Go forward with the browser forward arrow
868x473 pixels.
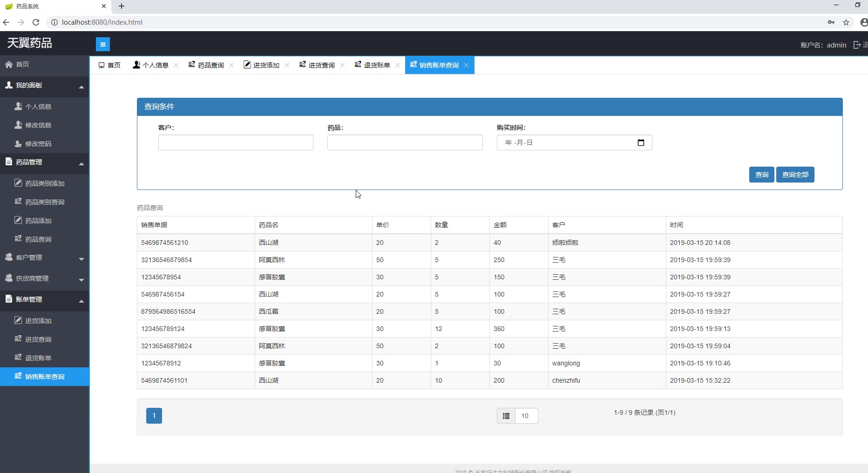(x=20, y=22)
